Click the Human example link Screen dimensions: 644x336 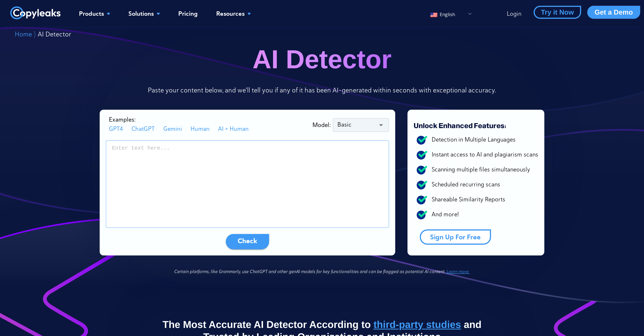coord(199,128)
